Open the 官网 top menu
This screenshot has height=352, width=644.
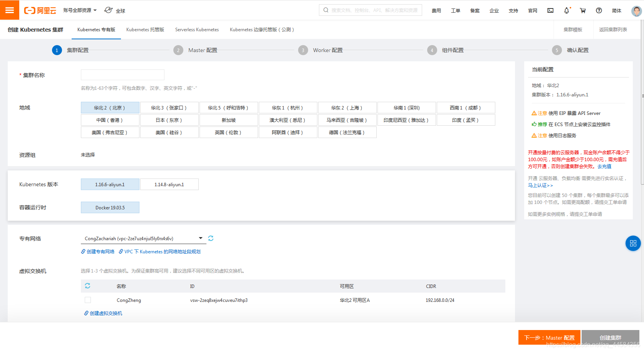click(x=533, y=10)
